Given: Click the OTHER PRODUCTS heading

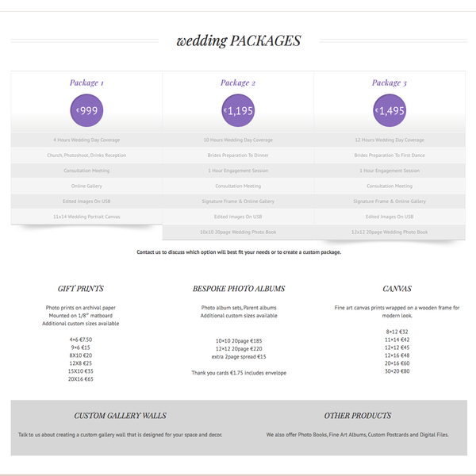Looking at the screenshot, I should (358, 416).
